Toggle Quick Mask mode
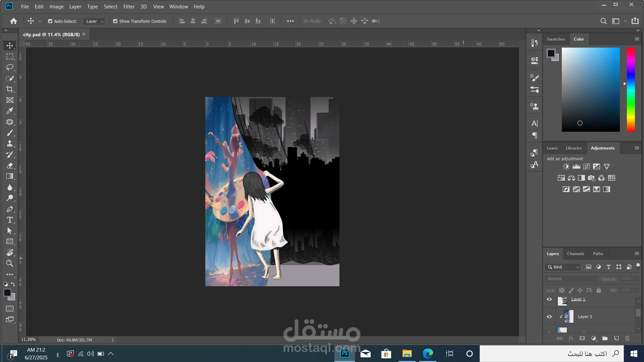Screen dimensions: 644x362 pyautogui.click(x=10, y=308)
